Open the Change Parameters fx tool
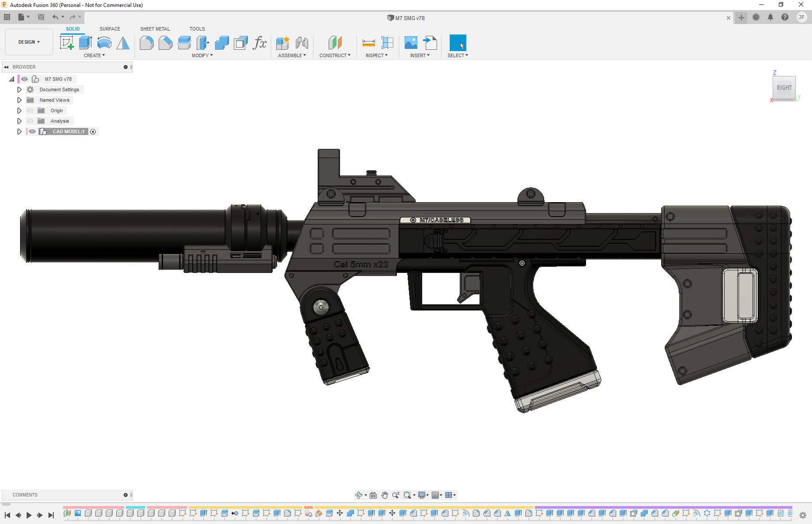The image size is (812, 524). [260, 43]
